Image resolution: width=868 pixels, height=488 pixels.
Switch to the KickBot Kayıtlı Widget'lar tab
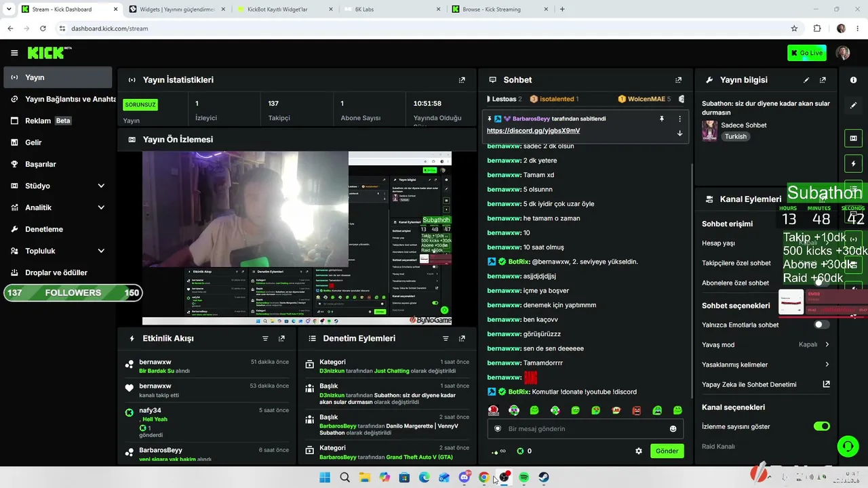pos(283,9)
